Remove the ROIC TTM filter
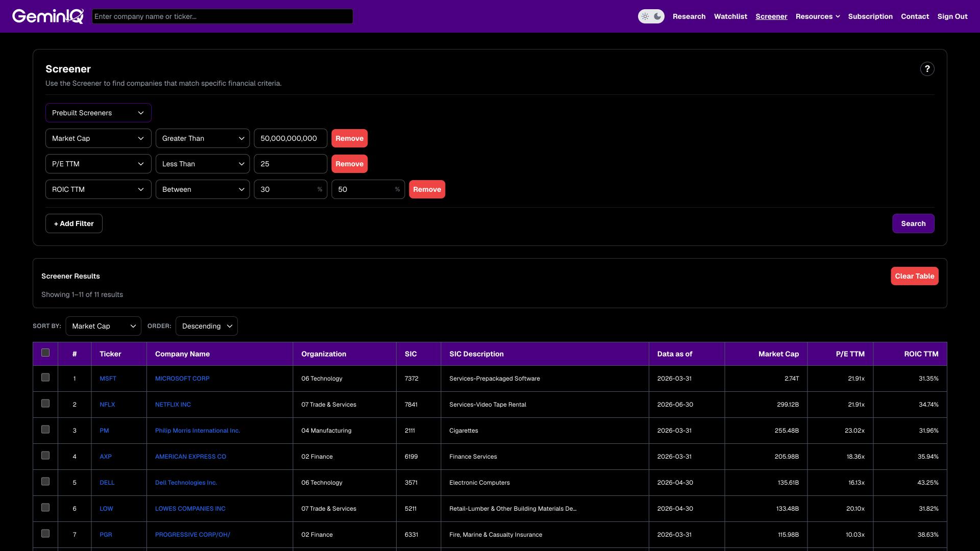 pyautogui.click(x=427, y=189)
